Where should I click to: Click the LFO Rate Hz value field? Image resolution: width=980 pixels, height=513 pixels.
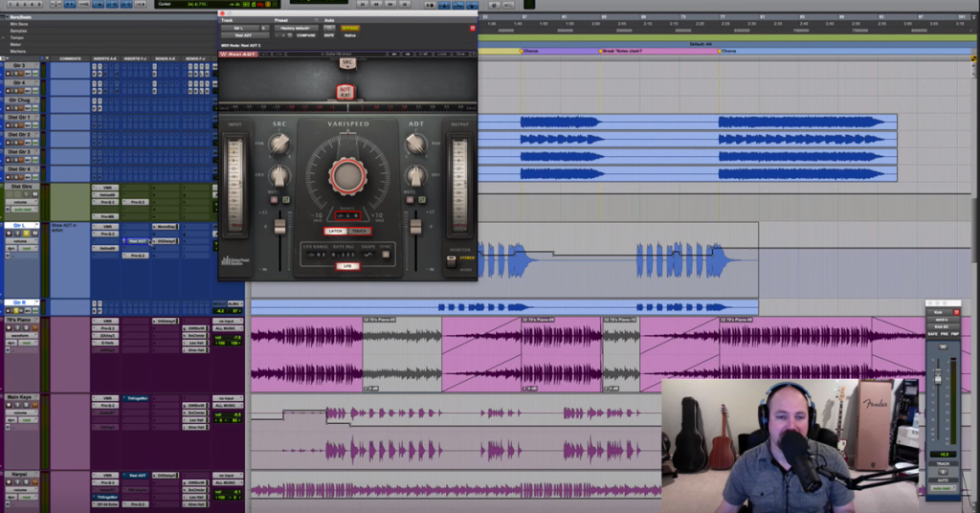click(x=344, y=255)
